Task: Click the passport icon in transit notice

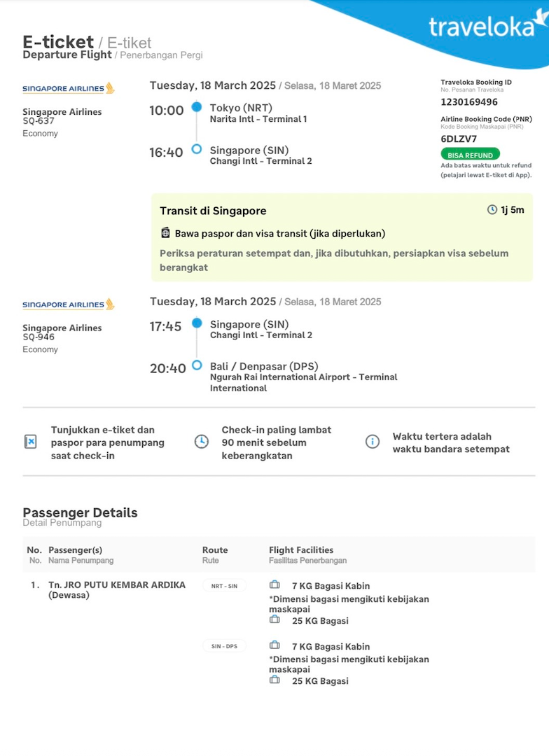Action: pos(165,233)
